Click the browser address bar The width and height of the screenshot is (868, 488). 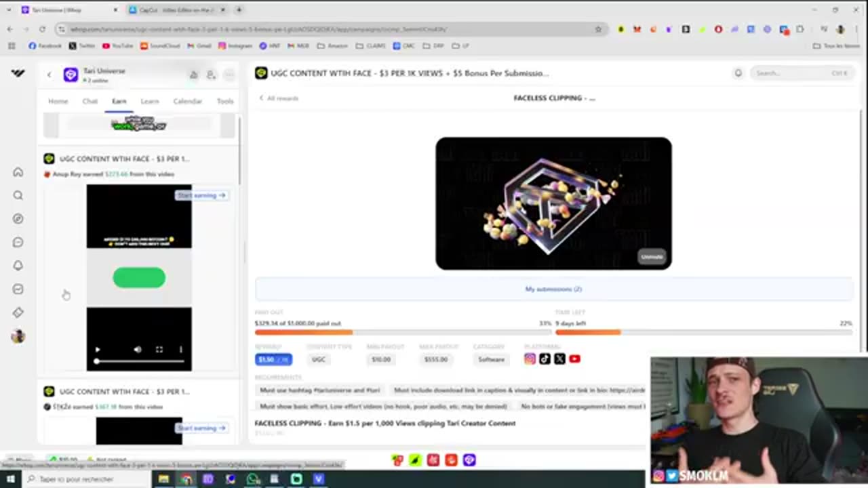pos(325,29)
